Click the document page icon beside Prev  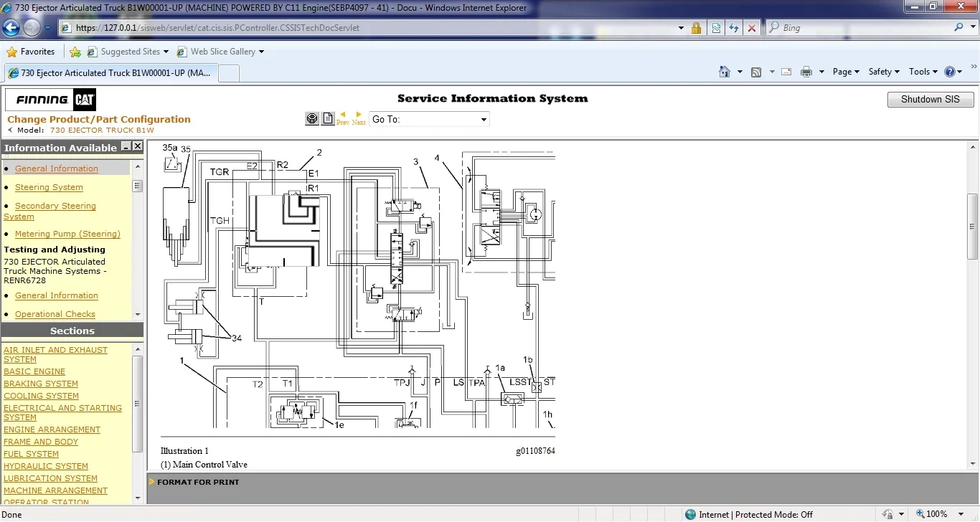point(328,119)
